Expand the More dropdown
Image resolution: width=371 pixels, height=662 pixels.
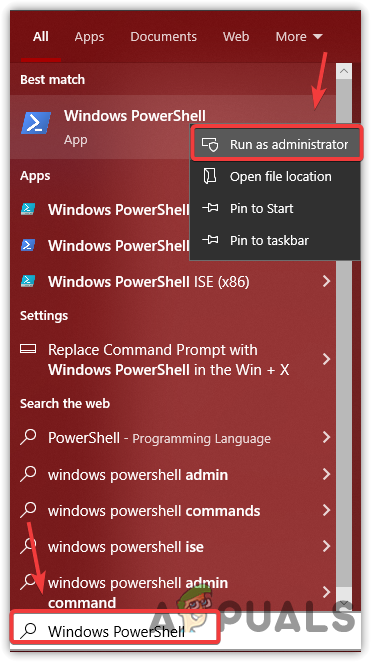coord(299,37)
